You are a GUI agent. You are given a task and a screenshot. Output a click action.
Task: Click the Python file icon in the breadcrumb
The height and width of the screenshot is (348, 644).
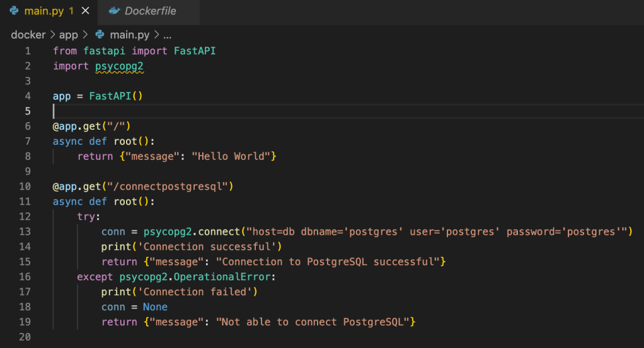pos(100,35)
